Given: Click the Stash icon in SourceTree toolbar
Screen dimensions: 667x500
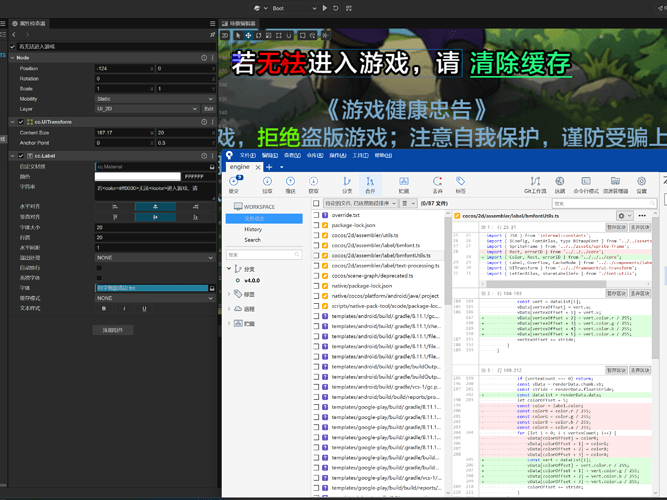Looking at the screenshot, I should 404,181.
